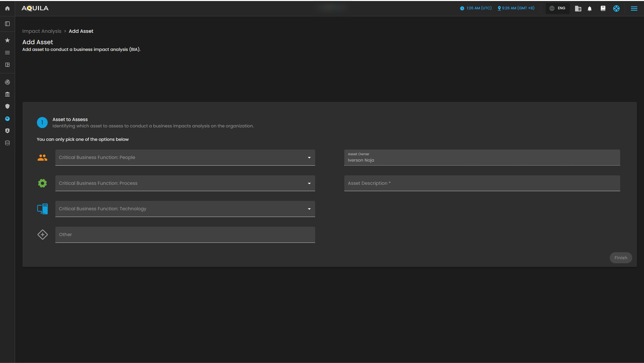Toggle the sidebar panel layout icon
This screenshot has height=363, width=644.
tap(7, 24)
